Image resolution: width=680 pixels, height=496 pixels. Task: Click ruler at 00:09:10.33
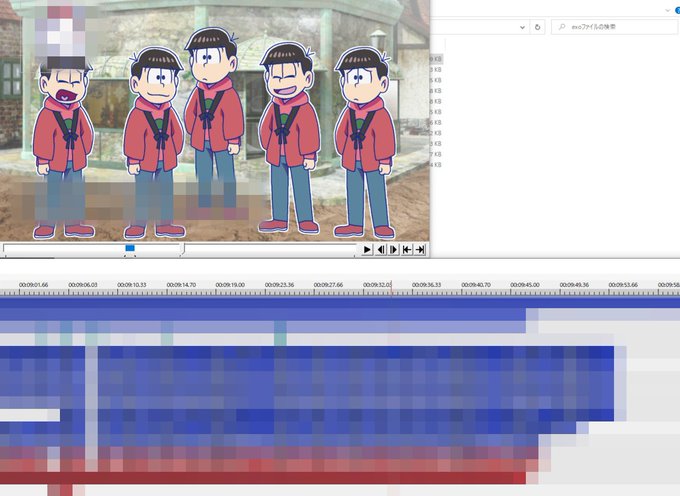pyautogui.click(x=132, y=285)
